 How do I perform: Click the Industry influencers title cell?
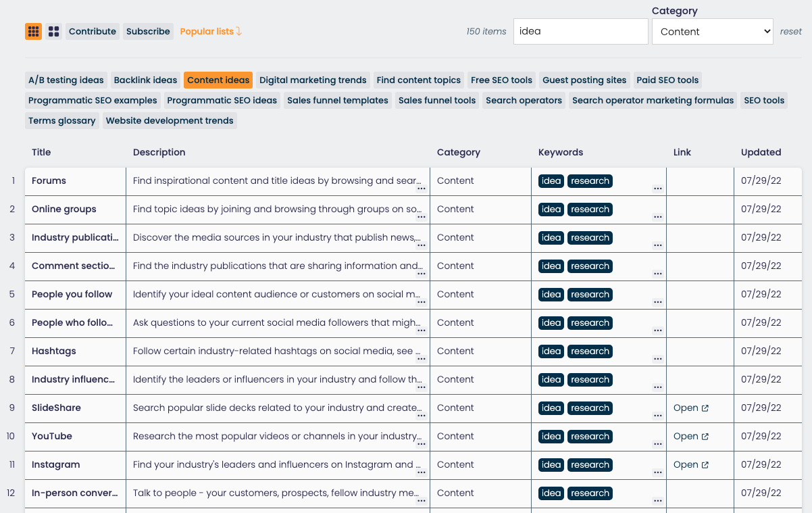76,379
